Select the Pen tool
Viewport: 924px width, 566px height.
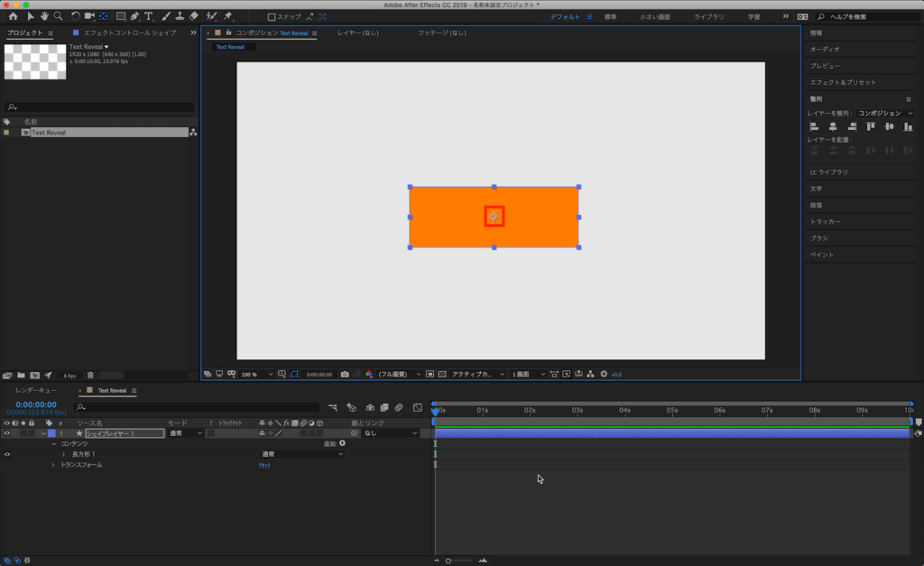coord(134,16)
